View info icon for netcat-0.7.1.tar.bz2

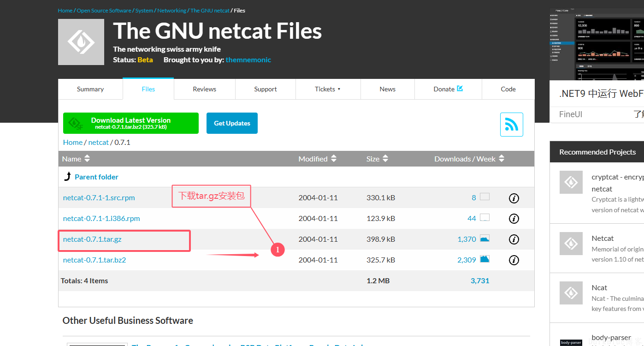click(514, 260)
